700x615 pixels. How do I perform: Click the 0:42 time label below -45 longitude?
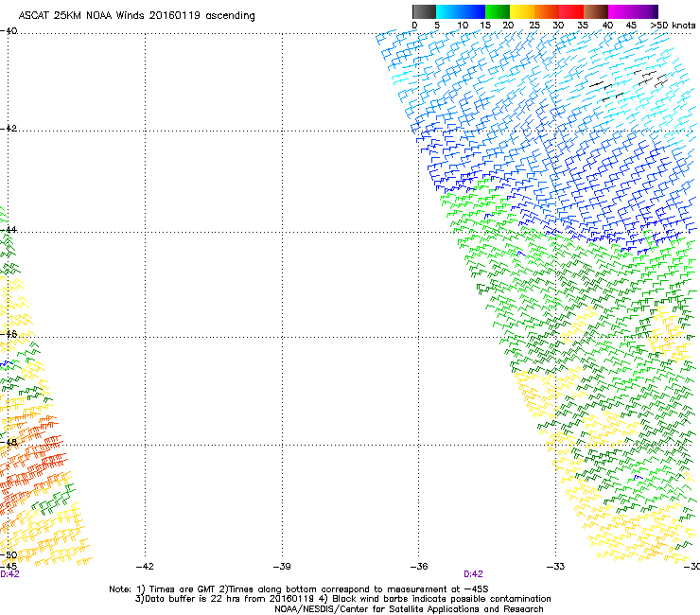pyautogui.click(x=9, y=574)
